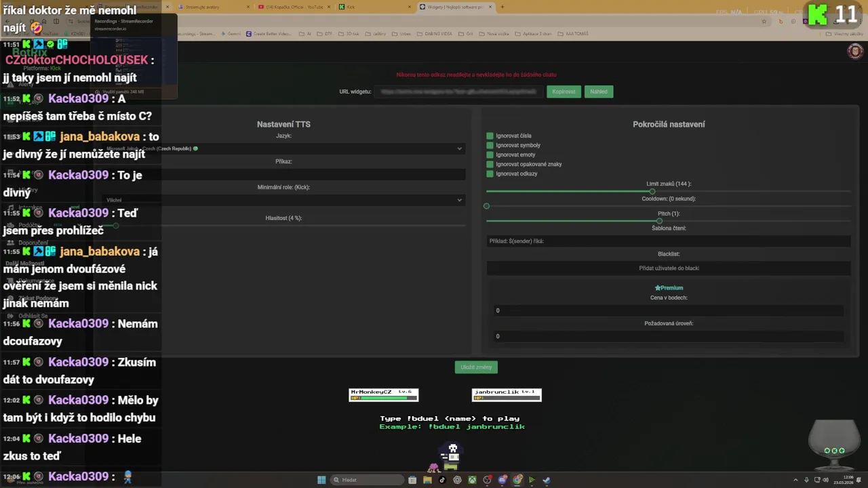Bookmark this page with the star icon
The width and height of the screenshot is (868, 488).
(x=764, y=21)
